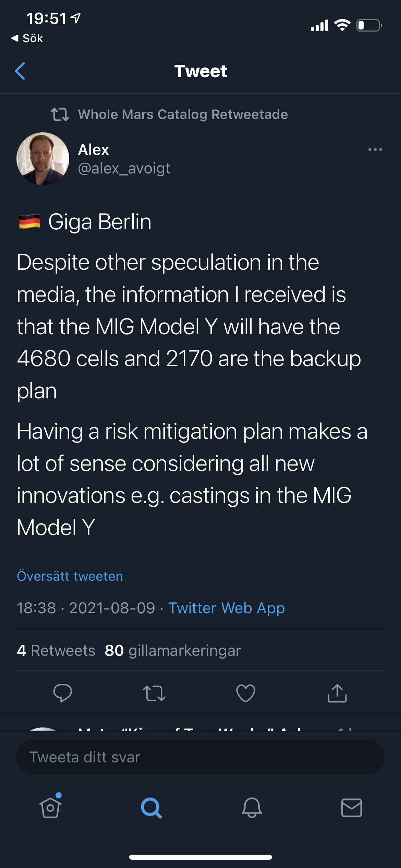The image size is (401, 868).
Task: Open the Messages envelope tab
Action: 352,808
